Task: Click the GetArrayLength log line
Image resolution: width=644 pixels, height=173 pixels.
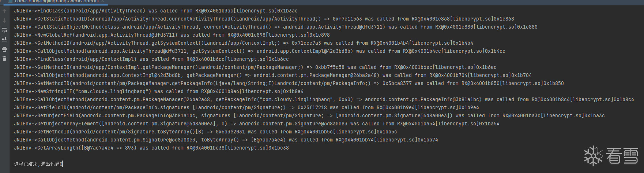Action: point(151,148)
